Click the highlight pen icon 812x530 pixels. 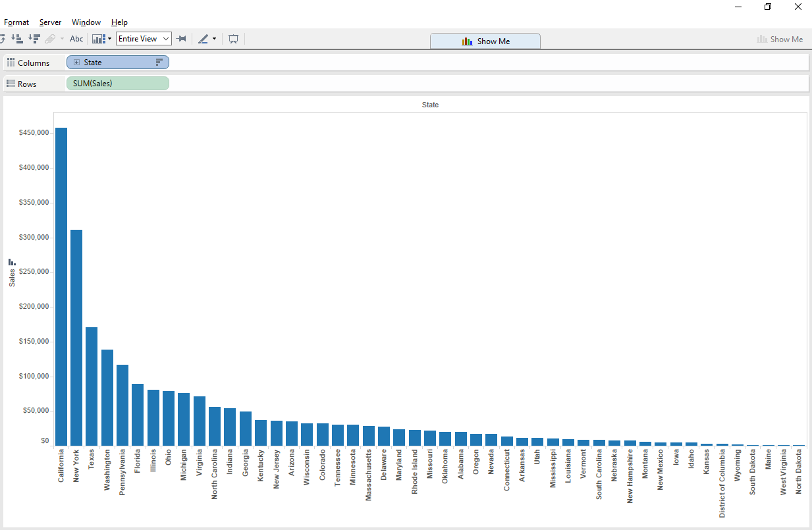(203, 39)
